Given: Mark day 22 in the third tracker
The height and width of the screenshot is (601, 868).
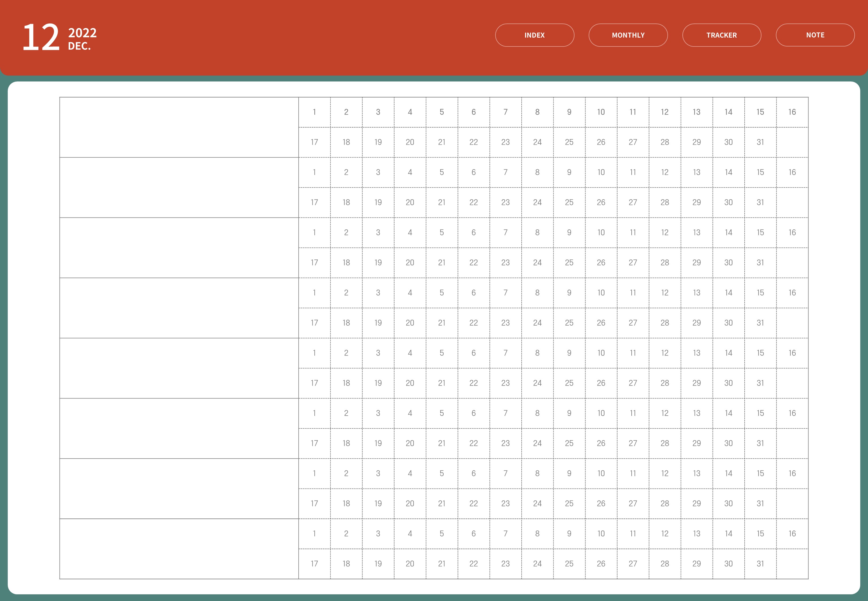Looking at the screenshot, I should (x=474, y=263).
